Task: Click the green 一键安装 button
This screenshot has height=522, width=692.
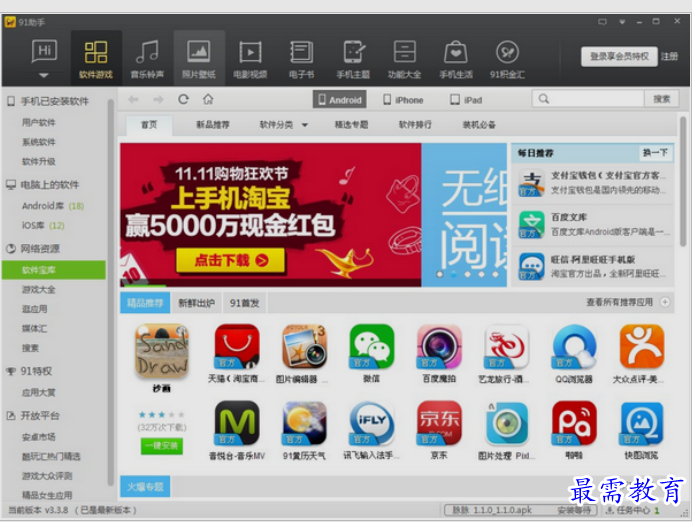Action: 162,446
